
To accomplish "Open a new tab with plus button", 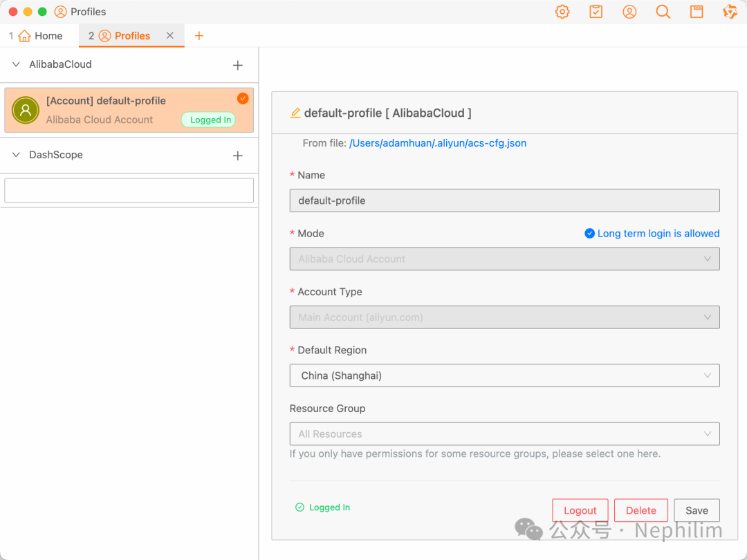I will coord(199,36).
